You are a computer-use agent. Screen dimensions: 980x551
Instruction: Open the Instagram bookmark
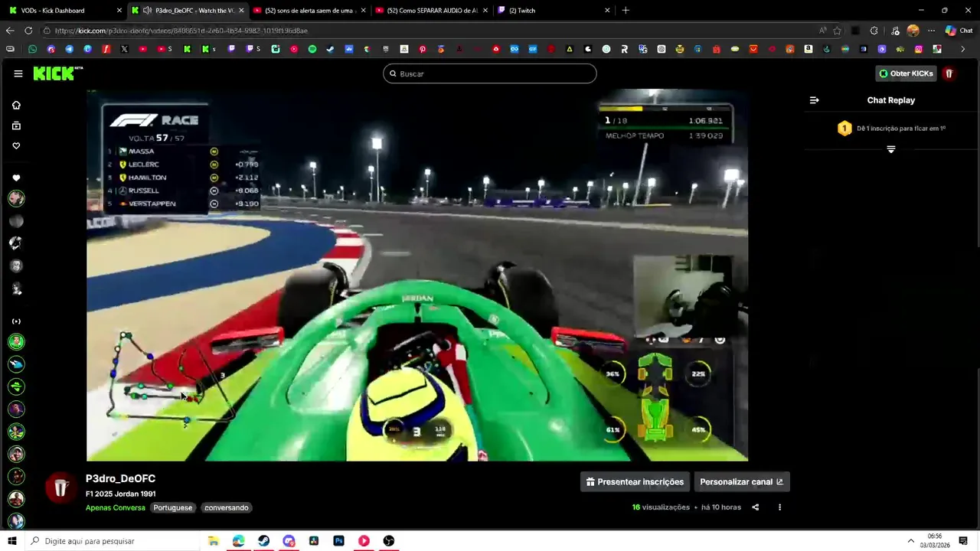point(919,49)
